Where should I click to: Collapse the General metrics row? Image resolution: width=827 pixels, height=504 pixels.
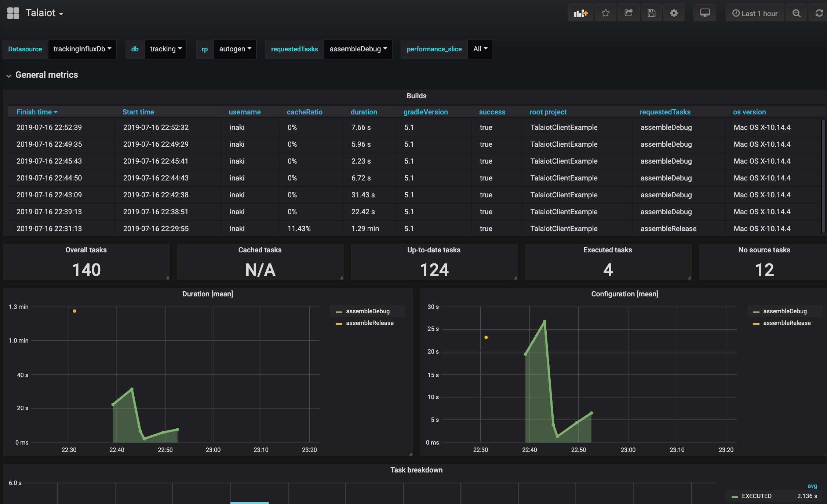pos(47,75)
